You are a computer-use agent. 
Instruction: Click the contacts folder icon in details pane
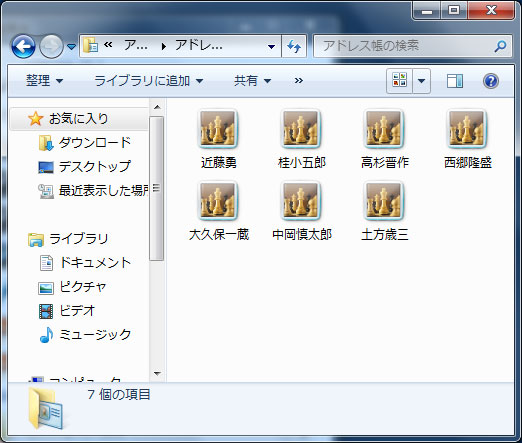click(x=45, y=408)
